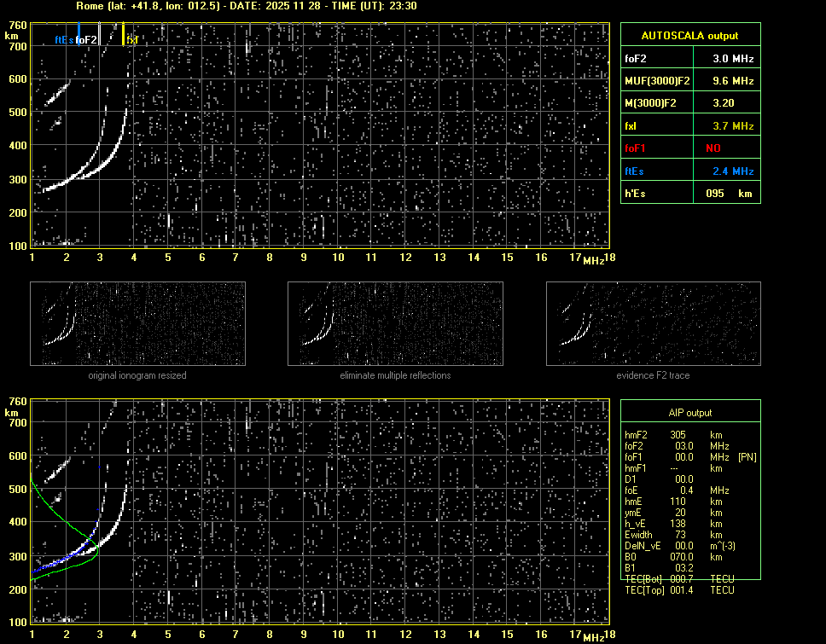Click the white foF2 marker label
Image resolution: width=826 pixels, height=644 pixels.
[86, 39]
